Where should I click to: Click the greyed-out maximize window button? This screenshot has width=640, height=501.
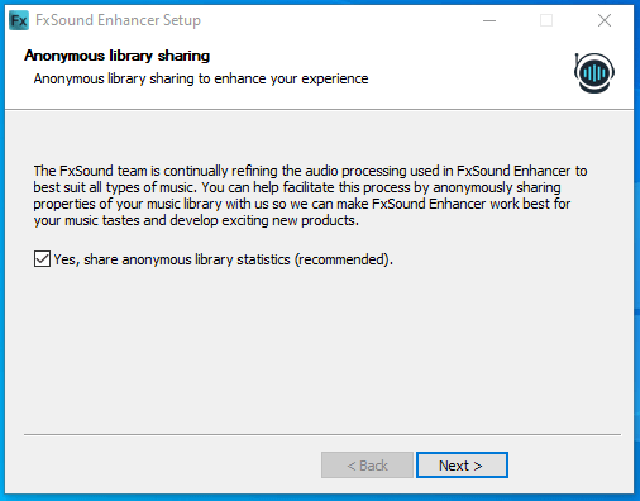546,20
